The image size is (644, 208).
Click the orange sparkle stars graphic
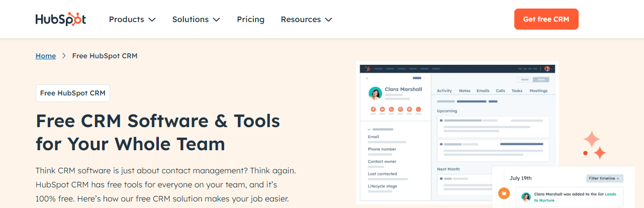click(x=594, y=145)
